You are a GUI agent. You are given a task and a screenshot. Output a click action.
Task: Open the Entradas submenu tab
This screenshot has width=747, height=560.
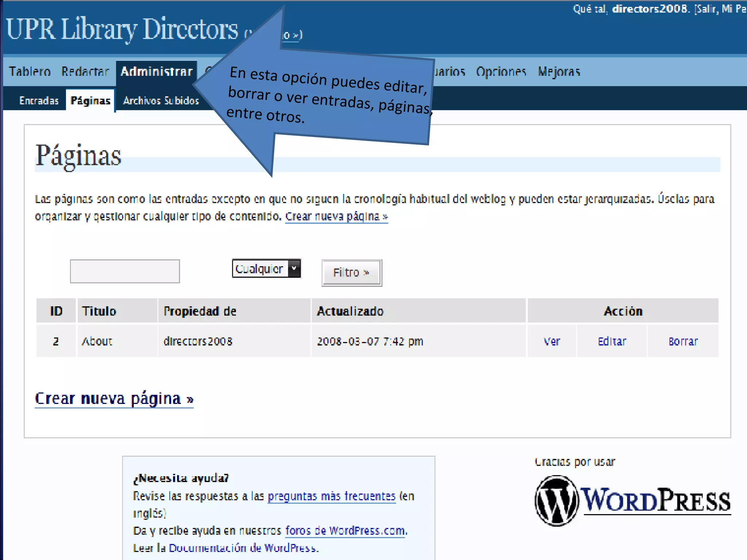(x=39, y=101)
